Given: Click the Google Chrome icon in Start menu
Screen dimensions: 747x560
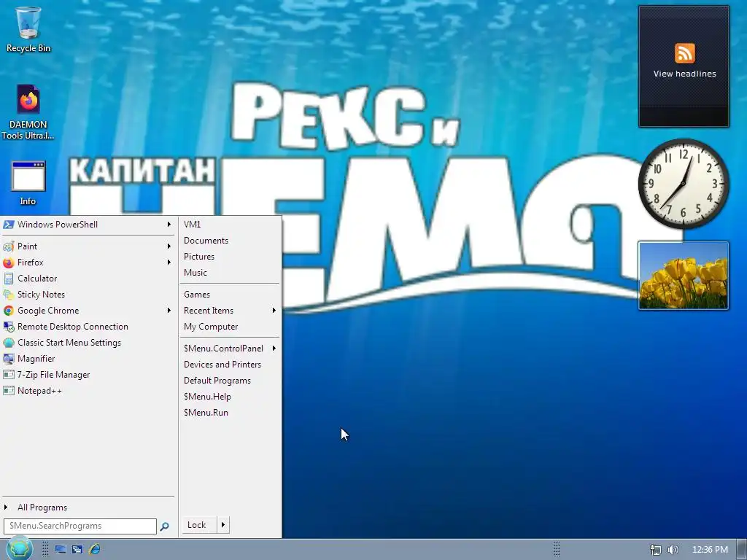Looking at the screenshot, I should (9, 311).
